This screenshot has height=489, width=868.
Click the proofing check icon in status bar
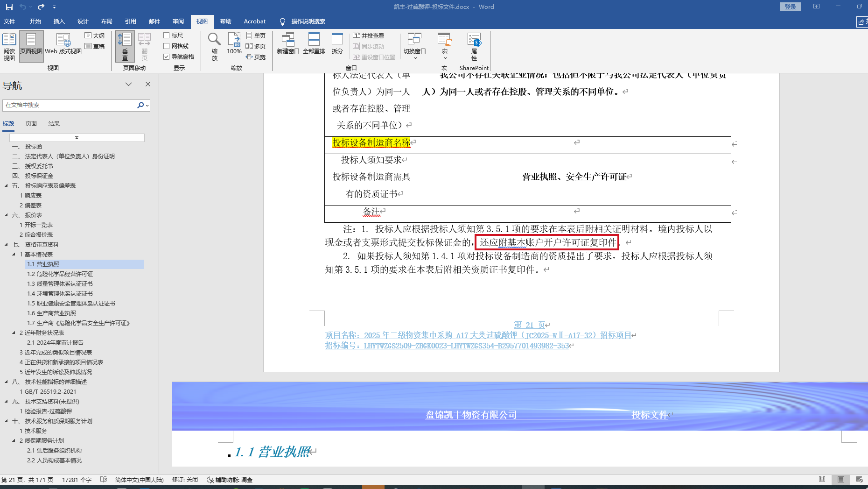104,480
